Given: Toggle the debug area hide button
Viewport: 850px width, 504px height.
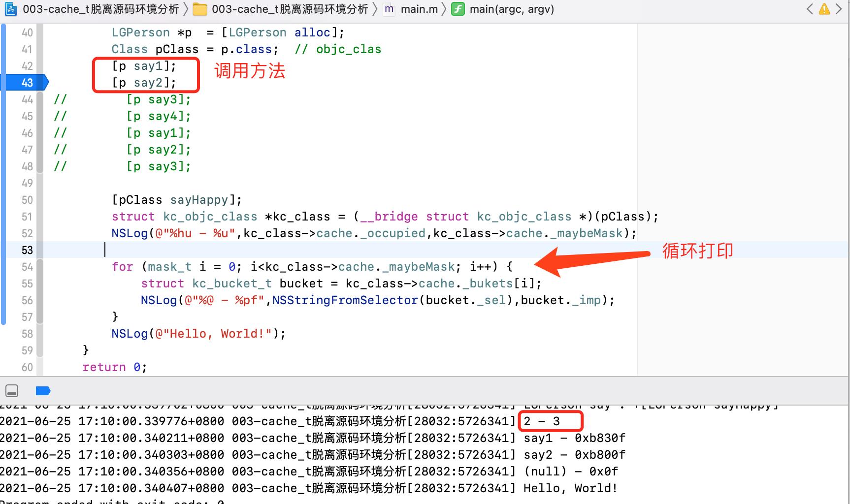Looking at the screenshot, I should point(12,391).
